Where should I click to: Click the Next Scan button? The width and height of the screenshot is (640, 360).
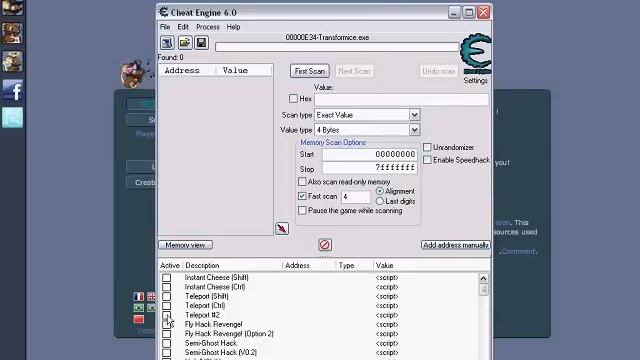(x=354, y=71)
